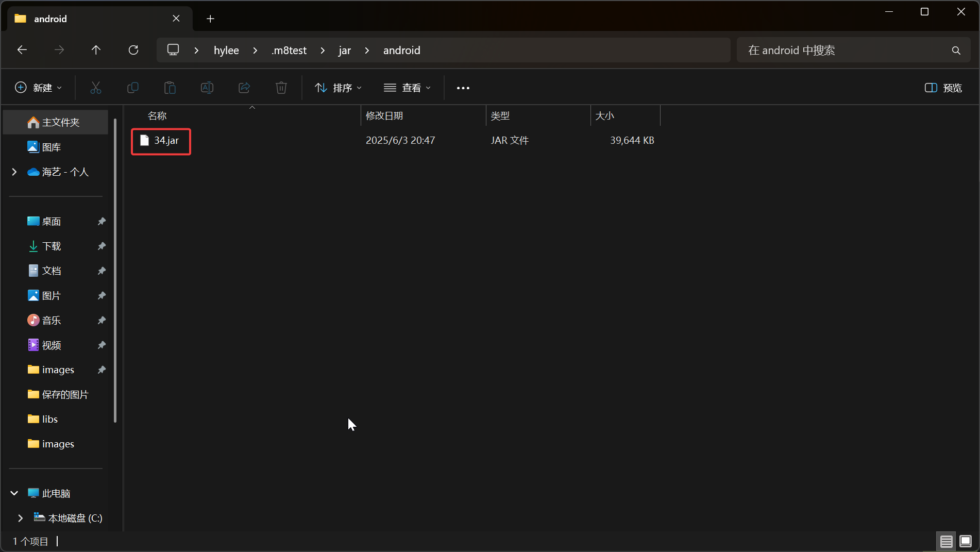Click the Copy icon in toolbar

pyautogui.click(x=133, y=88)
